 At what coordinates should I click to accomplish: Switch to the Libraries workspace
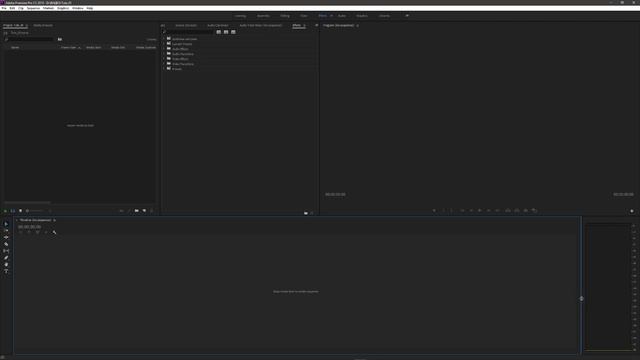[x=384, y=16]
